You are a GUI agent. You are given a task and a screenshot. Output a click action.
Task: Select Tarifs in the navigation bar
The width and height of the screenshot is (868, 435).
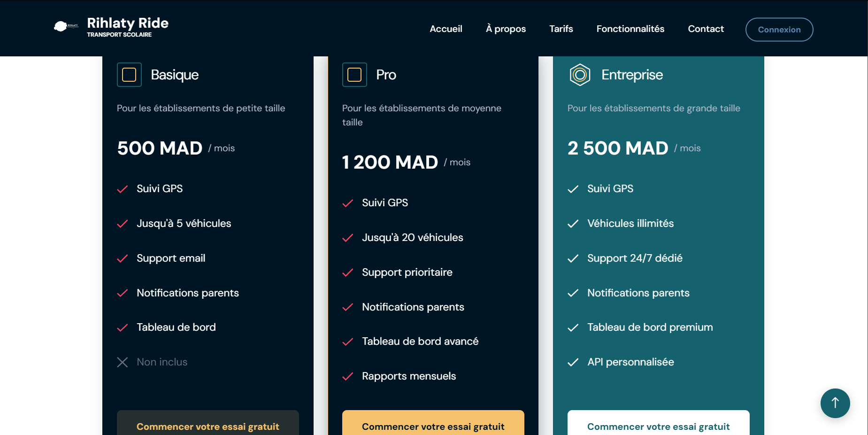coord(561,29)
